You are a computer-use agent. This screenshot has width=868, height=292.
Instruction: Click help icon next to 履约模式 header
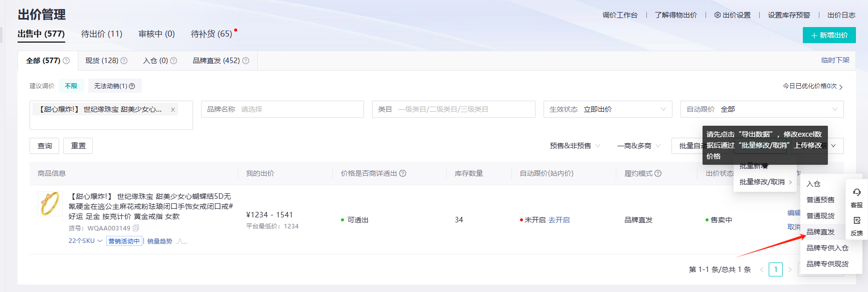tap(658, 173)
